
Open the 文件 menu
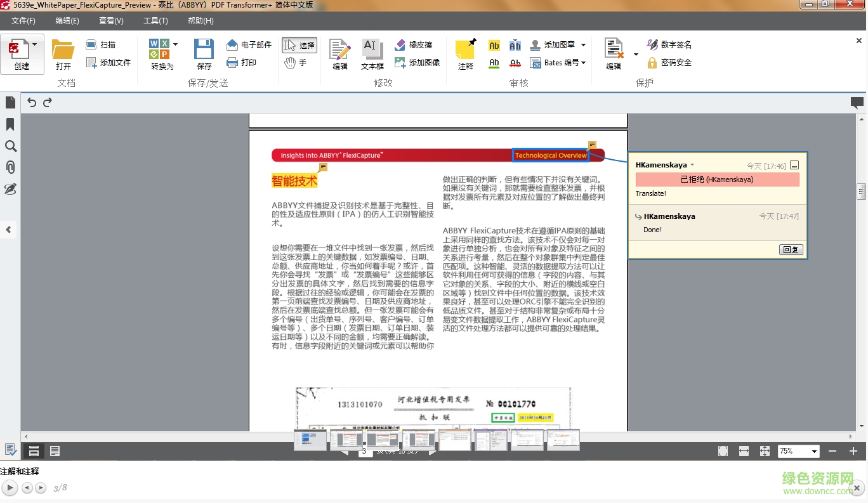point(23,20)
